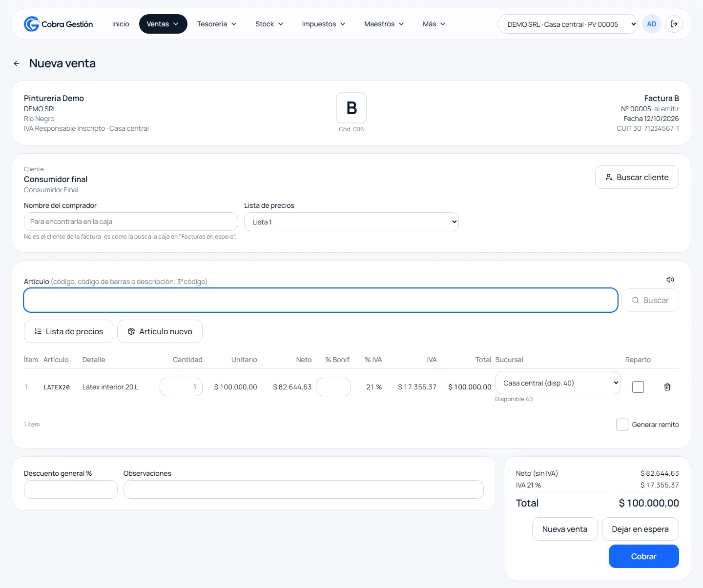Click the Cantidad field for LATEX20

181,387
